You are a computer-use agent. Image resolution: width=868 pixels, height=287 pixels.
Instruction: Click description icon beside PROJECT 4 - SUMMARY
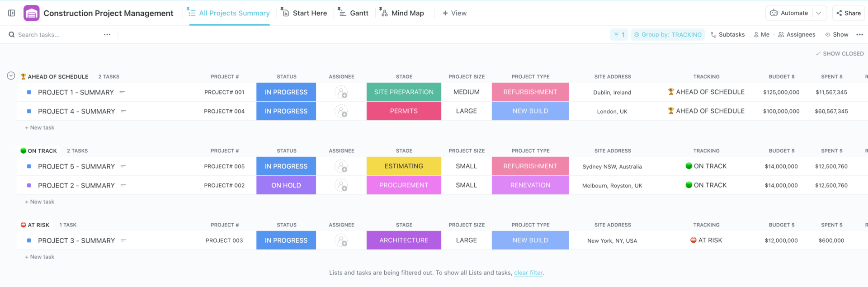(x=123, y=111)
